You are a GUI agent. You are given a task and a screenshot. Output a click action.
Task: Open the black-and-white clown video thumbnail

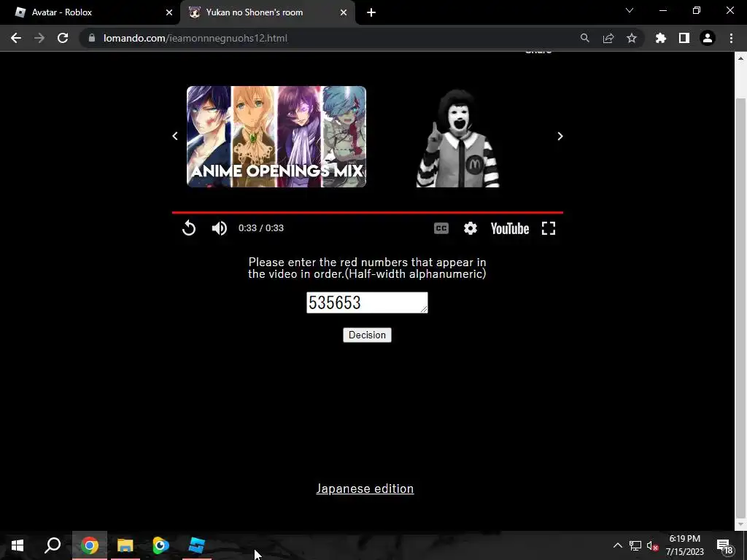(x=457, y=138)
